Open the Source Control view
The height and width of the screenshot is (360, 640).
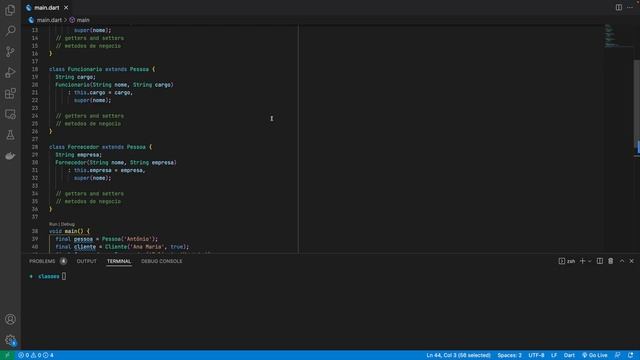[10, 51]
